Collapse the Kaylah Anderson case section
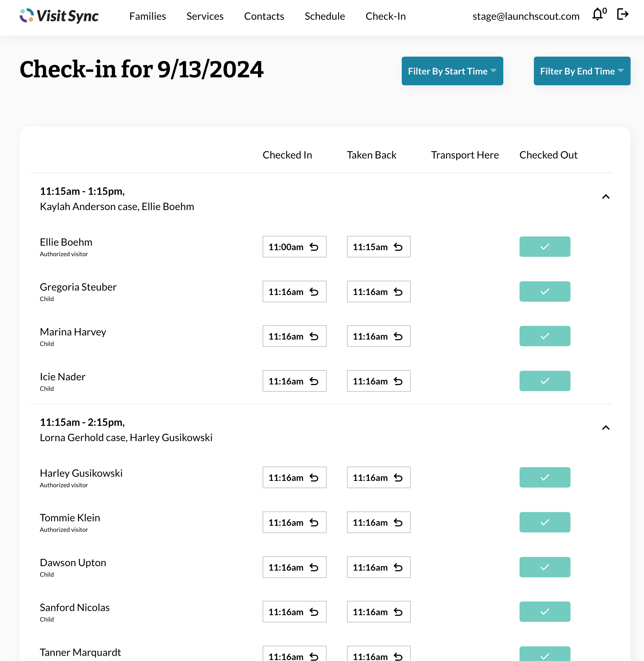 (x=605, y=197)
